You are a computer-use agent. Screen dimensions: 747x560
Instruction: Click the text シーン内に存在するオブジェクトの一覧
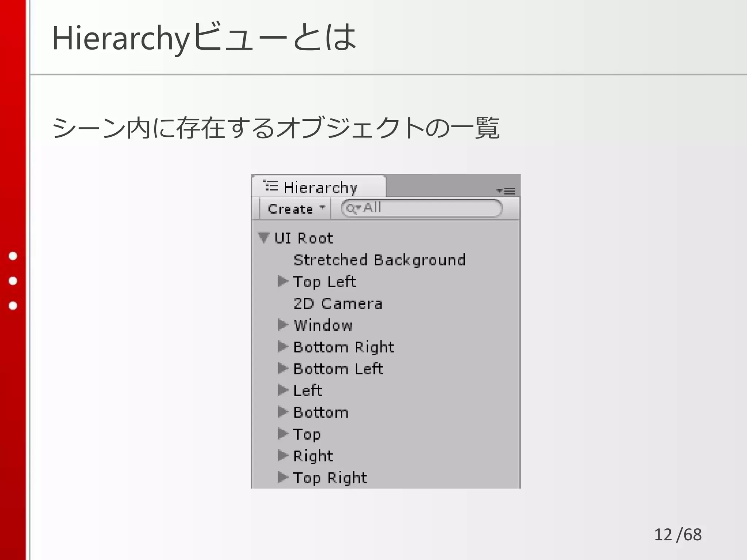(x=276, y=128)
